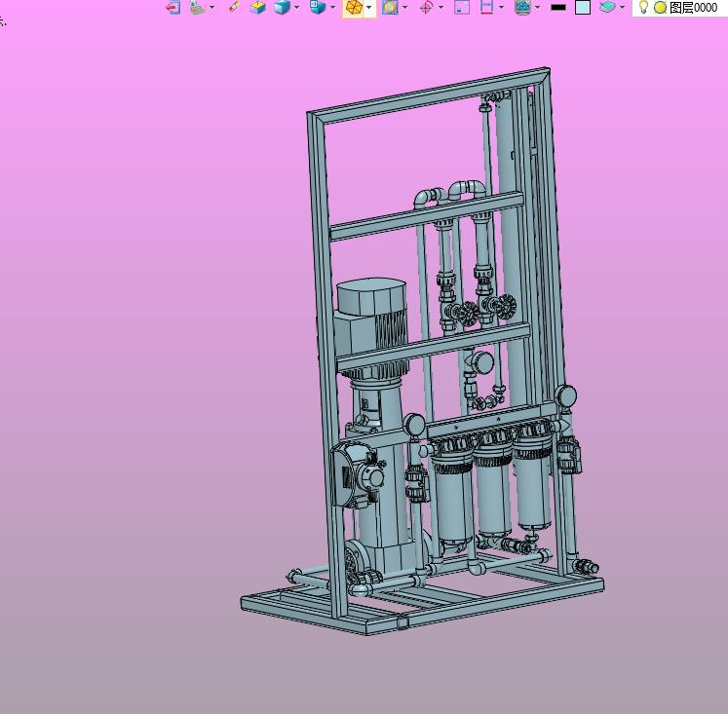Viewport: 728px width, 714px height.
Task: Click the round lens view icon
Action: pos(390,7)
